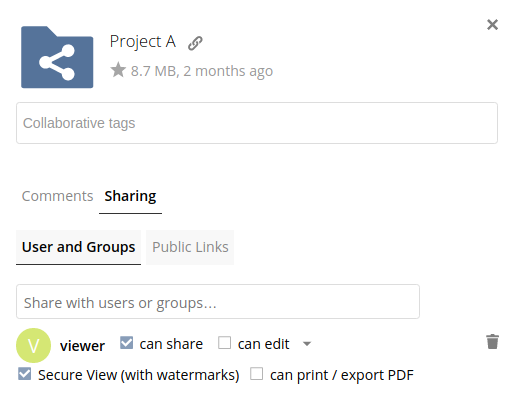
Task: Close the details sidebar with the X
Action: pyautogui.click(x=492, y=24)
